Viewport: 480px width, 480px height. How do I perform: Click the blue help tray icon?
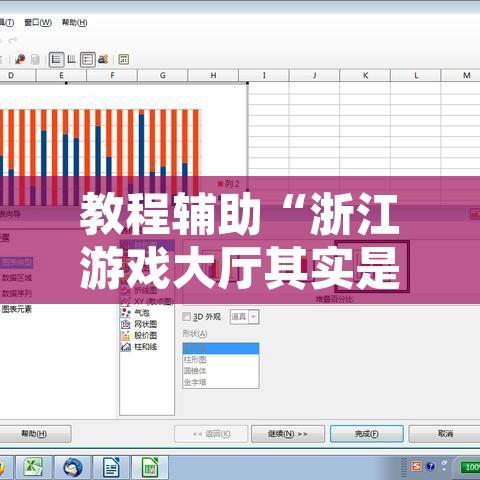coord(430,466)
